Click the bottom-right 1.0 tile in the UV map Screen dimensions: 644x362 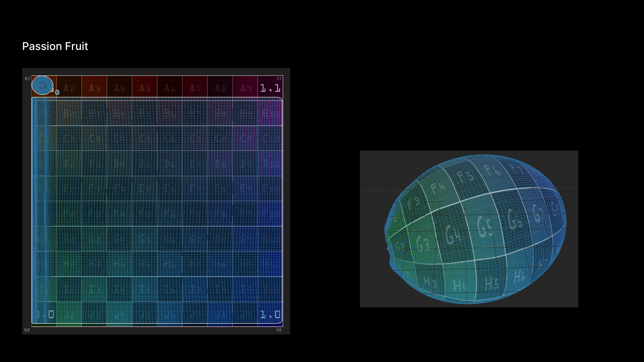point(270,314)
